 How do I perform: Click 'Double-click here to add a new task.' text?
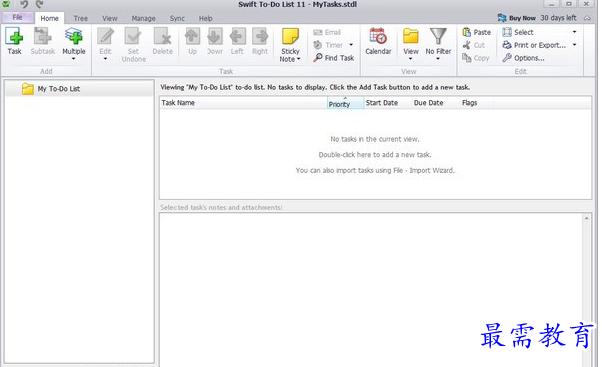(x=375, y=155)
